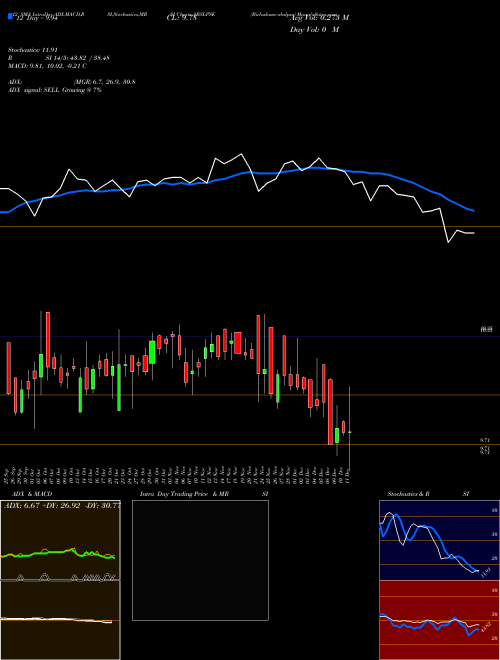Click the 'Stochastics: 11.91' reading
500x660 pixels.
tap(33, 50)
